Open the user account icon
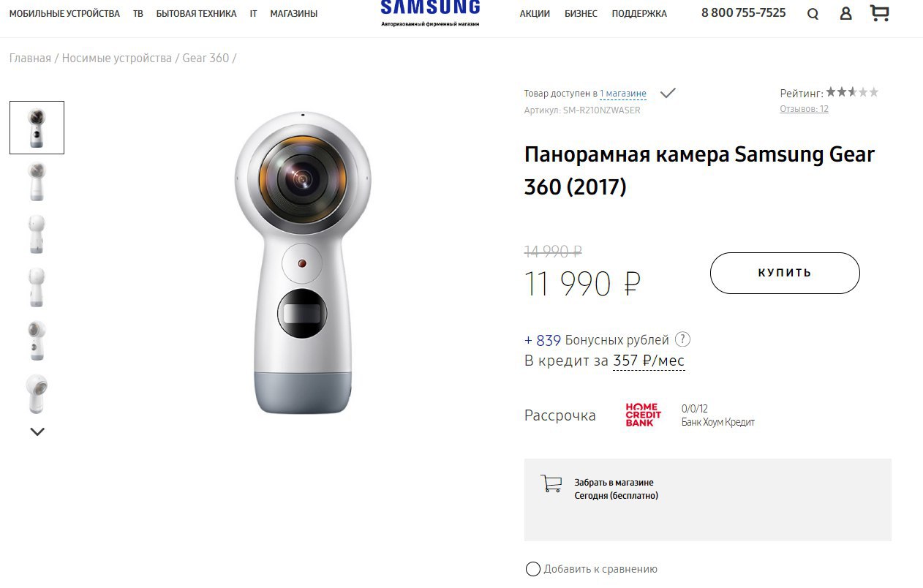 pyautogui.click(x=845, y=13)
